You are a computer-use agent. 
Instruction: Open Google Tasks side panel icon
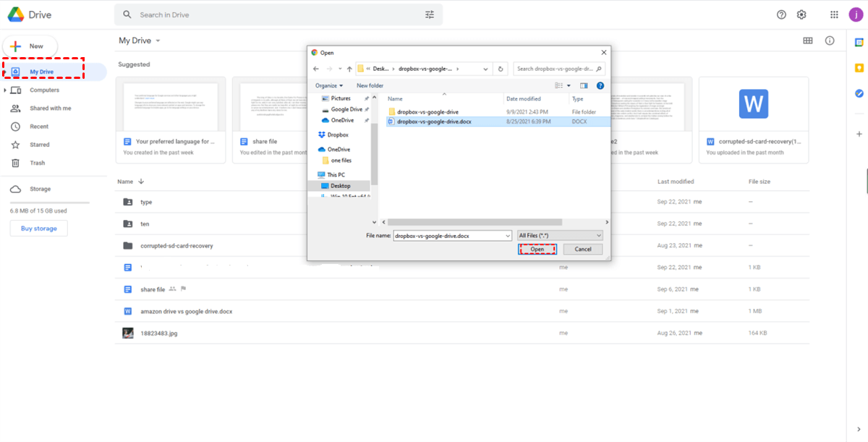(859, 93)
